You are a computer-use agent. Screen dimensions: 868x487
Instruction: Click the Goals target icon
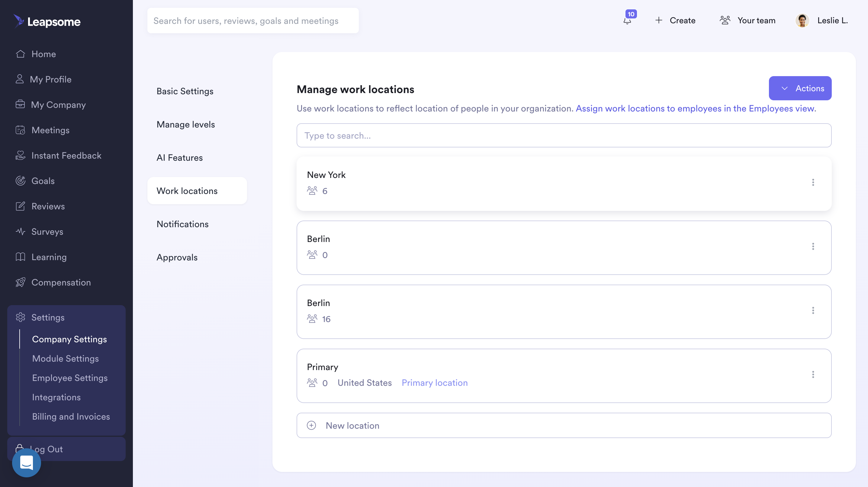(21, 181)
